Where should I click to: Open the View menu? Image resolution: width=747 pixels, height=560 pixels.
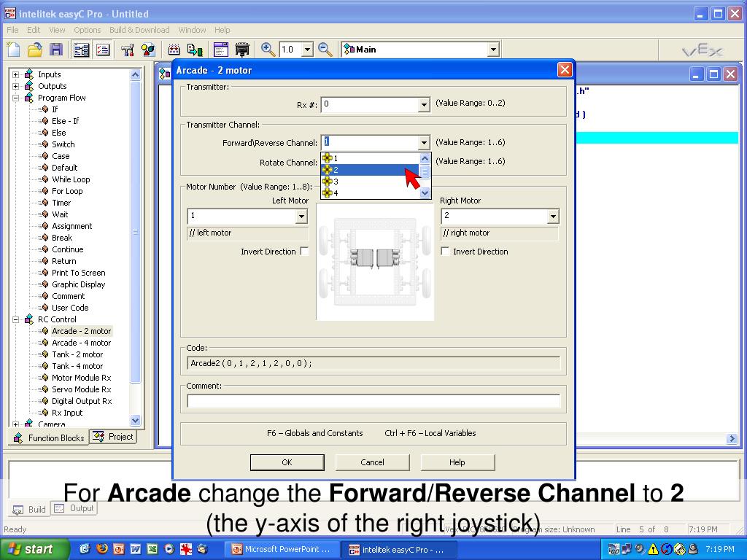57,30
